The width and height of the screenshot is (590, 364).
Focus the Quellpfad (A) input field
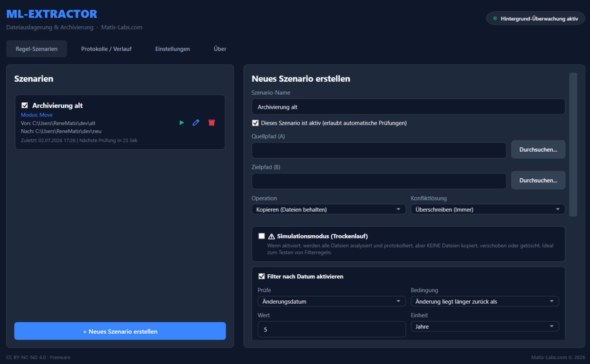(x=379, y=150)
